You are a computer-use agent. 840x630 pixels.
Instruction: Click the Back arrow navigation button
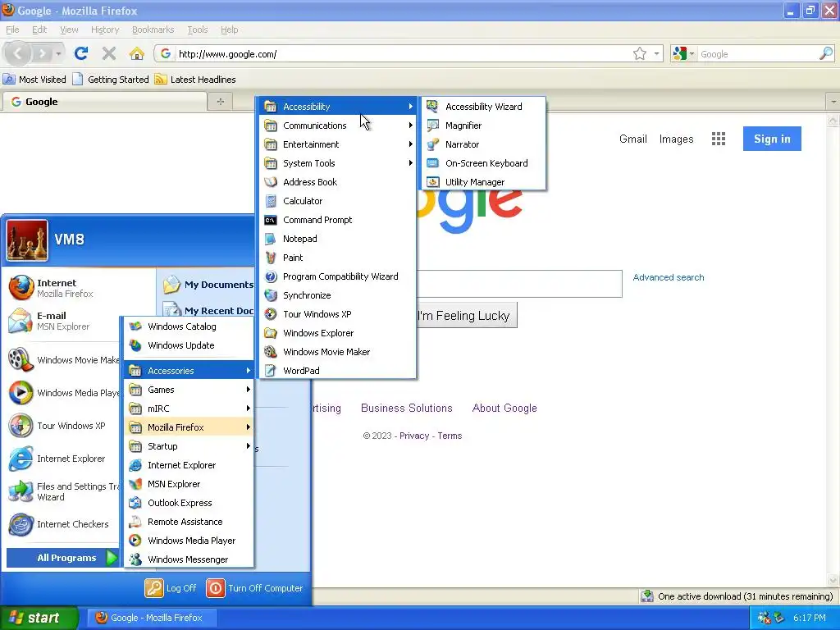pyautogui.click(x=18, y=53)
